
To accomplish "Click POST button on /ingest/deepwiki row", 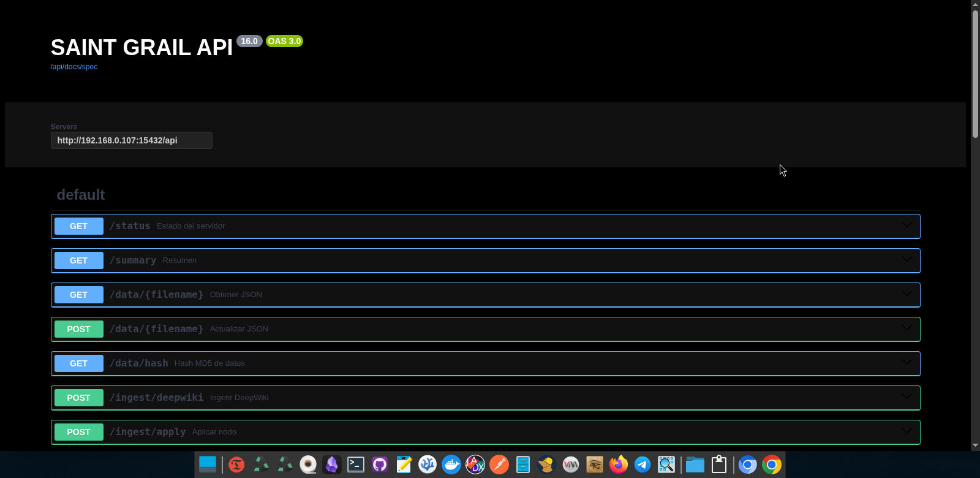I will click(79, 398).
